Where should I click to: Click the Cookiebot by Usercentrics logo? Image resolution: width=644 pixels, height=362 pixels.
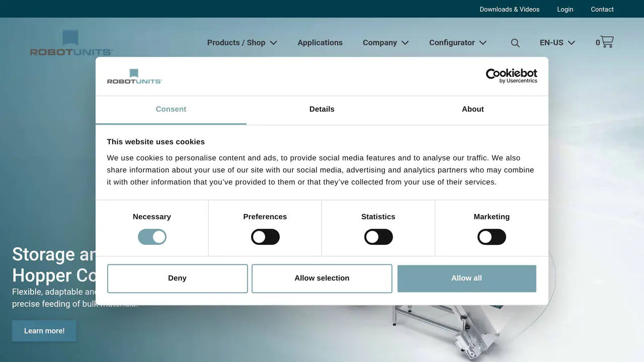point(511,76)
